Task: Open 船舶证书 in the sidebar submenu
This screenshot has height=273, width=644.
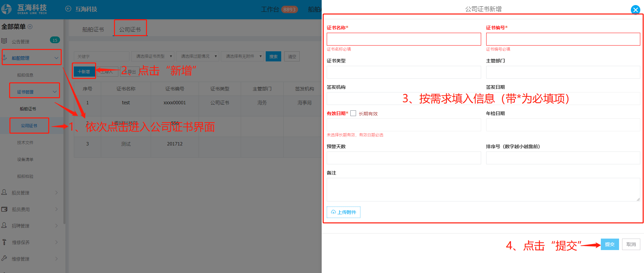Action: tap(28, 109)
